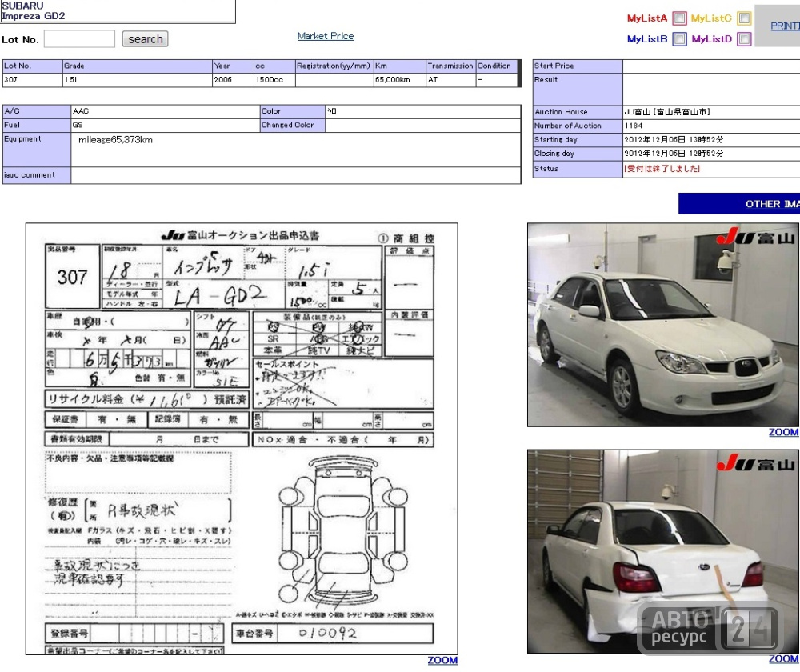Viewport: 800px width, 672px height.
Task: Click the Condition column header
Action: [x=497, y=66]
